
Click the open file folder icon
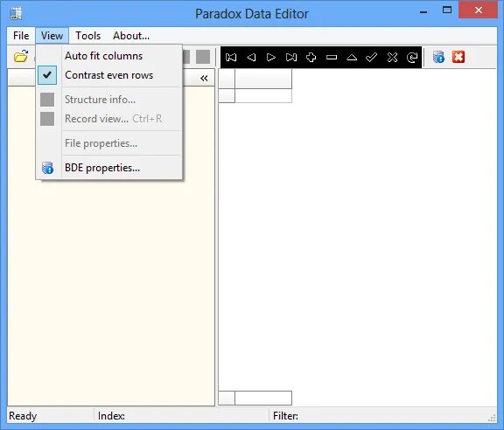click(21, 57)
